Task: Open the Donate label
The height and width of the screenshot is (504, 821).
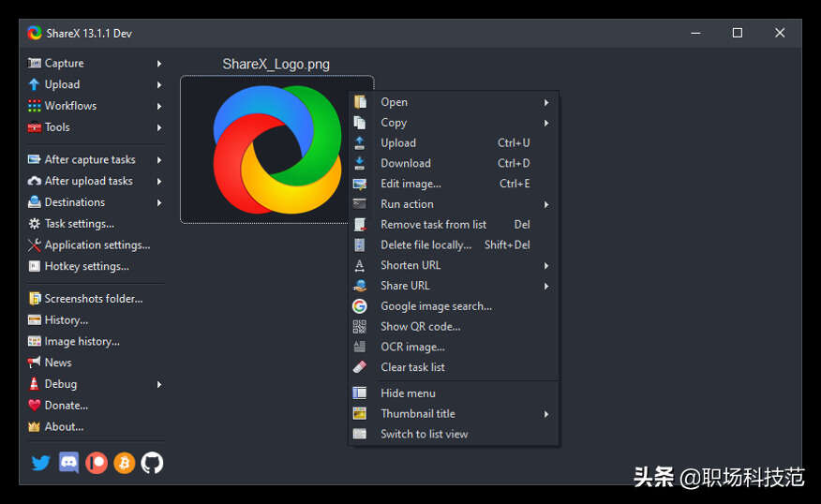Action: [x=67, y=405]
